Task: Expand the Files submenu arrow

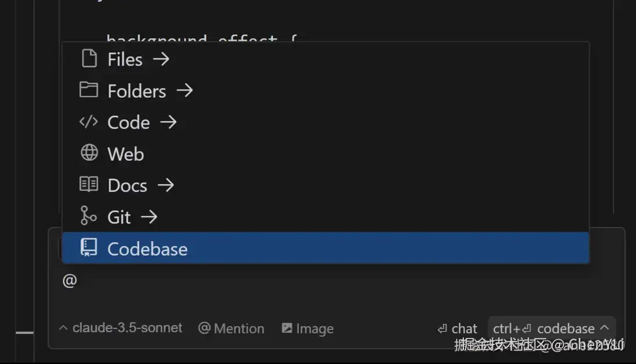Action: point(161,59)
